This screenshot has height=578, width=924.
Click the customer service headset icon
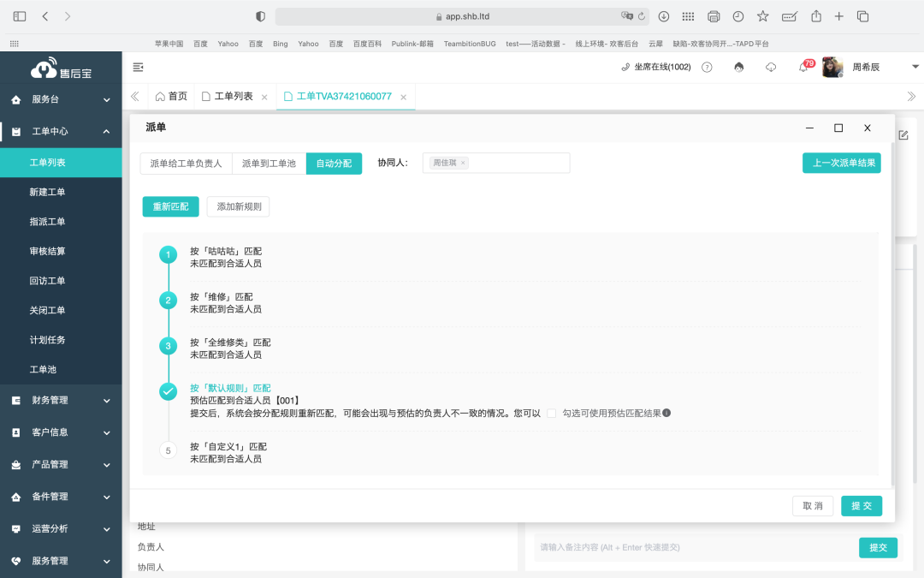(738, 68)
